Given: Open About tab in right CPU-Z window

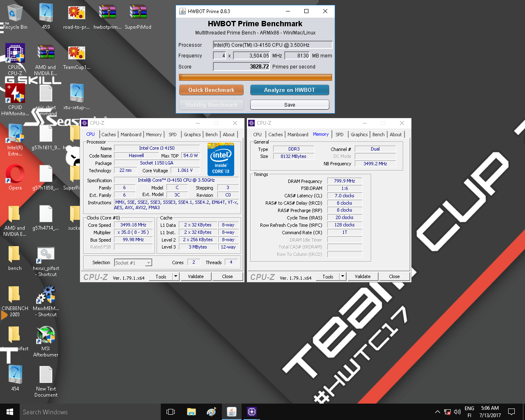Looking at the screenshot, I should pyautogui.click(x=396, y=135).
